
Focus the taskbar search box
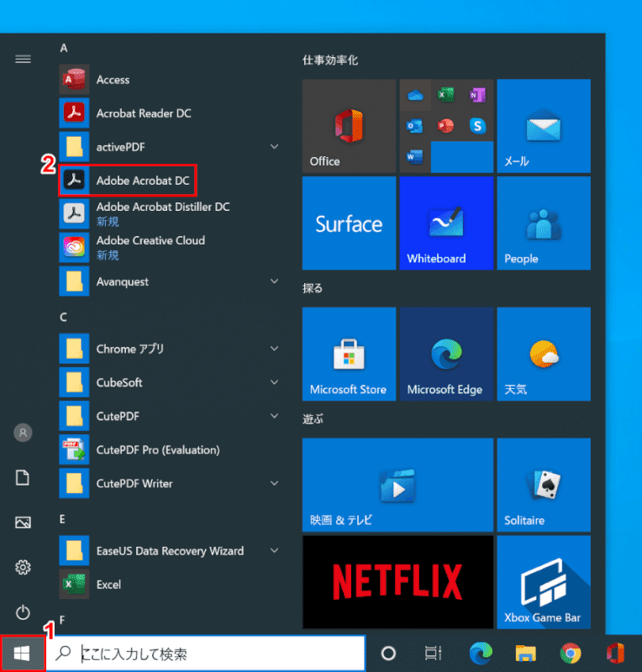click(x=205, y=654)
